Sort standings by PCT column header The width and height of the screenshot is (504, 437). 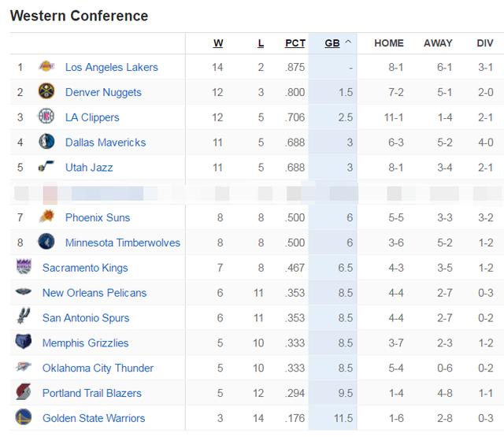(295, 43)
